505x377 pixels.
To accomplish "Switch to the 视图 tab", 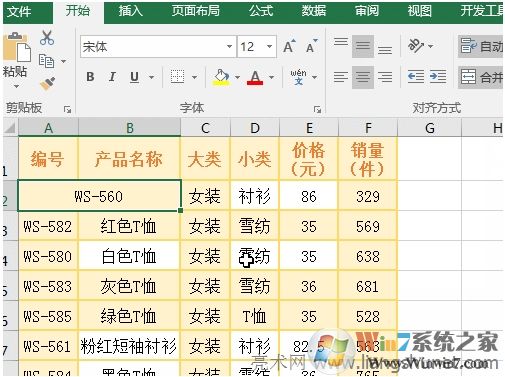I will [x=419, y=11].
